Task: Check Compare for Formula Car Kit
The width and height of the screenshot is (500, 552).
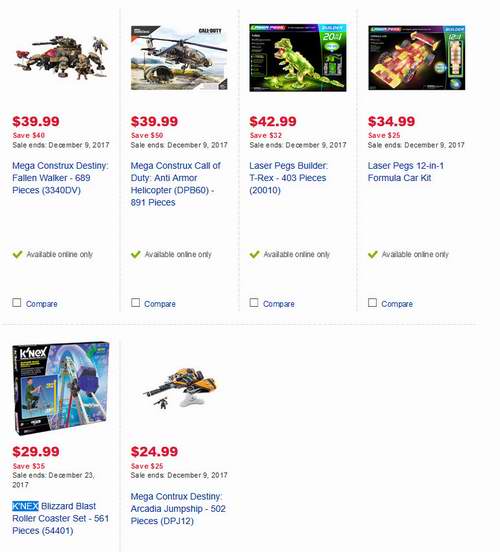Action: pyautogui.click(x=372, y=303)
